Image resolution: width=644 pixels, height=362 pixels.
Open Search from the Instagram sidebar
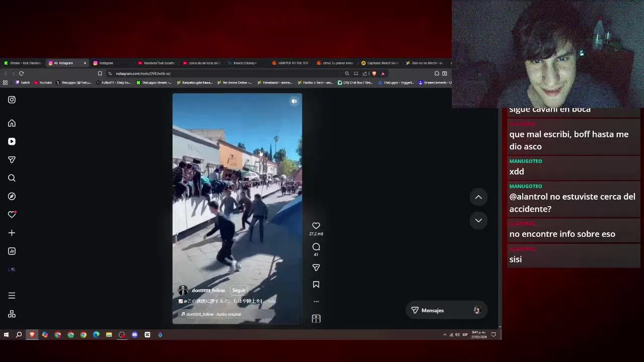click(x=12, y=178)
